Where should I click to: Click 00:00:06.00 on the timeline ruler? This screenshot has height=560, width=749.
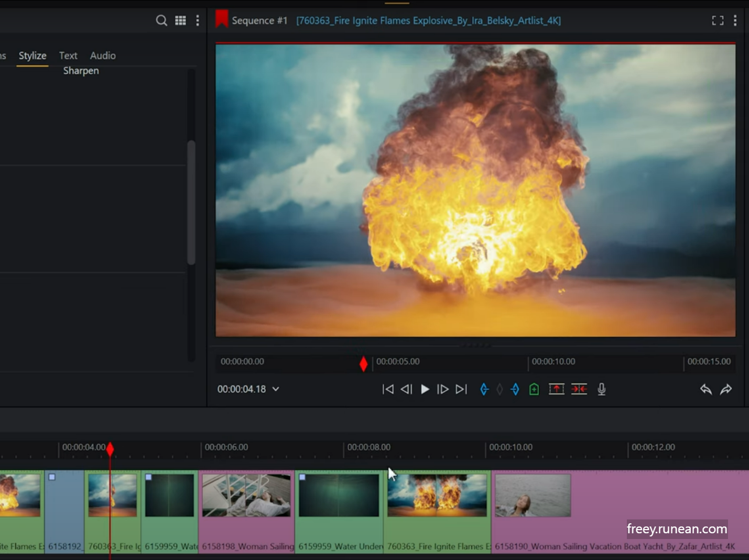tap(226, 447)
